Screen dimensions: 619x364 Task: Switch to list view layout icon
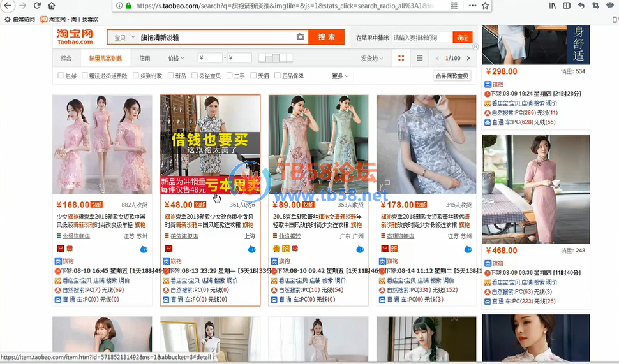click(x=419, y=58)
